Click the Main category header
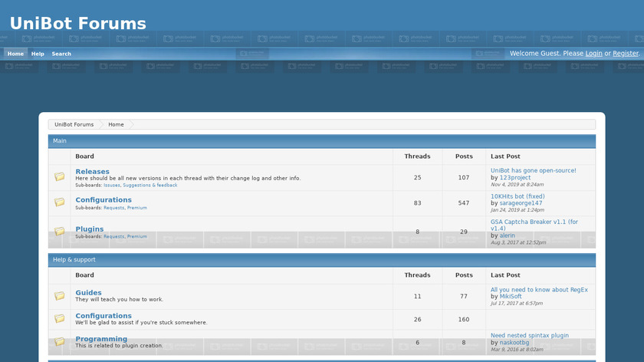The image size is (644, 362). coord(321,141)
